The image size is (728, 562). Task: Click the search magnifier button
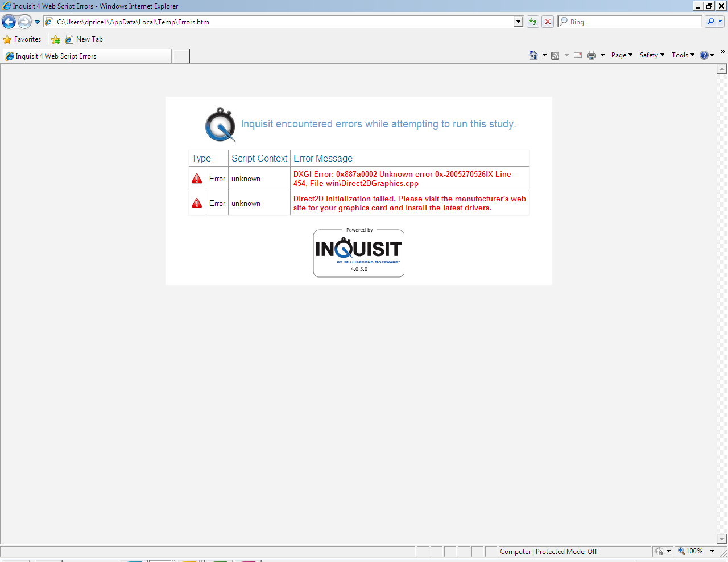pos(710,22)
